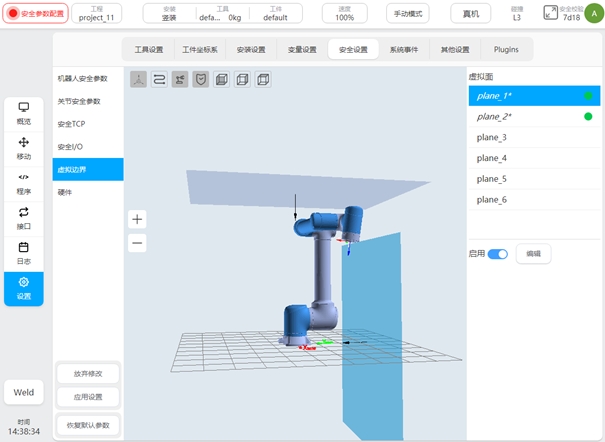Select plane_3 in the virtual plane list
The image size is (605, 442).
tap(492, 137)
